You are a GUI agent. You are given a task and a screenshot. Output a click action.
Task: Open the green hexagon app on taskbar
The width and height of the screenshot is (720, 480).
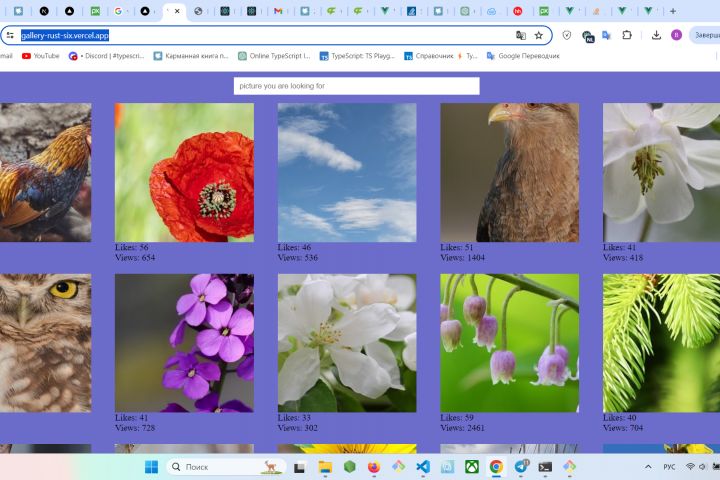[349, 467]
